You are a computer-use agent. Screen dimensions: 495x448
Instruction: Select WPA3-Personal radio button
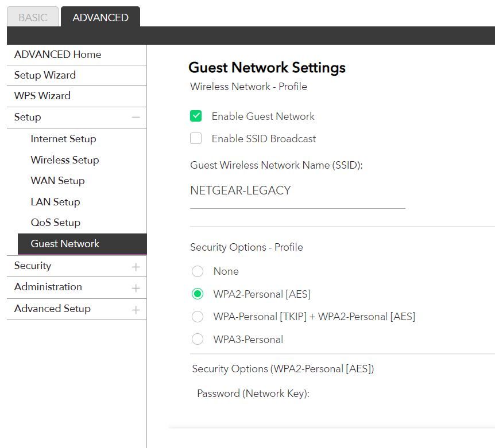[x=198, y=340]
